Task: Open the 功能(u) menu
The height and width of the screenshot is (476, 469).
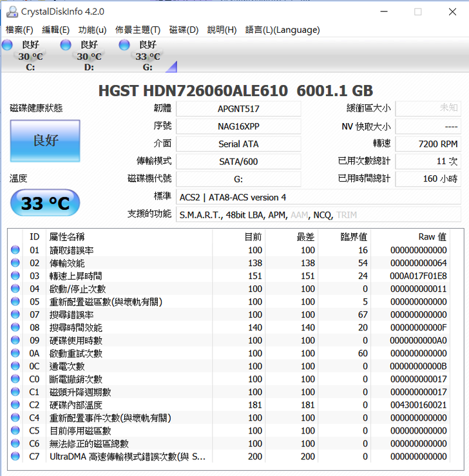Action: (x=92, y=30)
